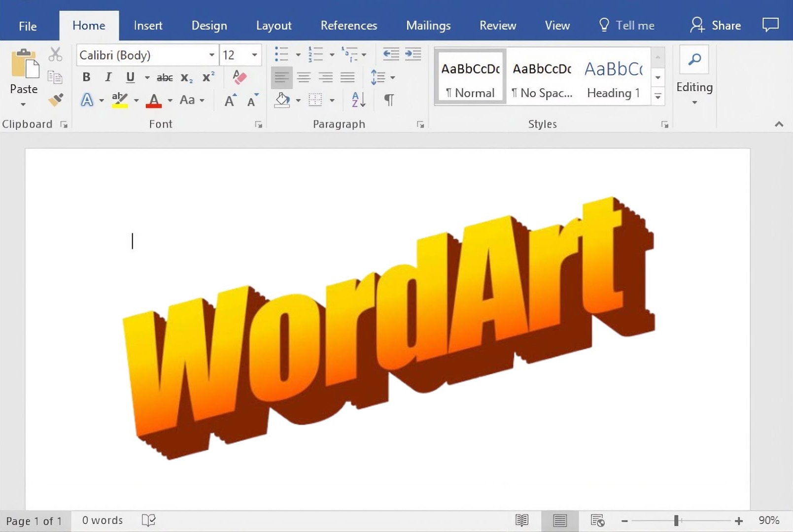Click the Share button
Image resolution: width=793 pixels, height=532 pixels.
(x=716, y=25)
